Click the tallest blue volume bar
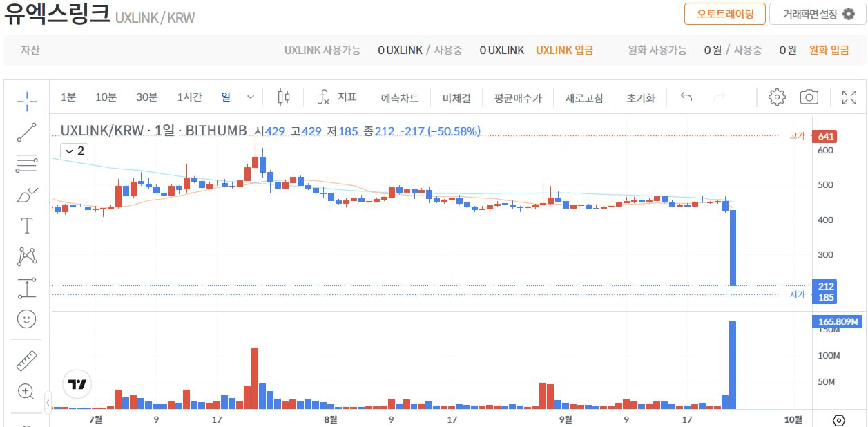The height and width of the screenshot is (427, 868). tap(733, 365)
